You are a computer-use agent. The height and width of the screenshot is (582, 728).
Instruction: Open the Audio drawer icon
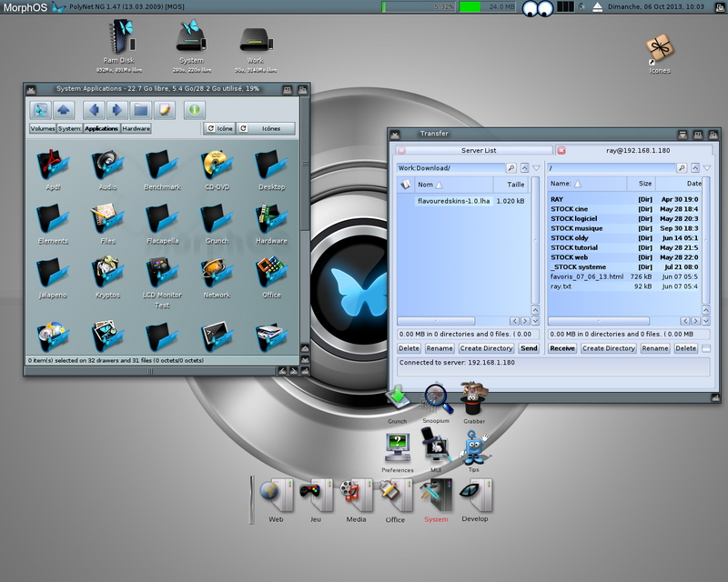point(107,166)
